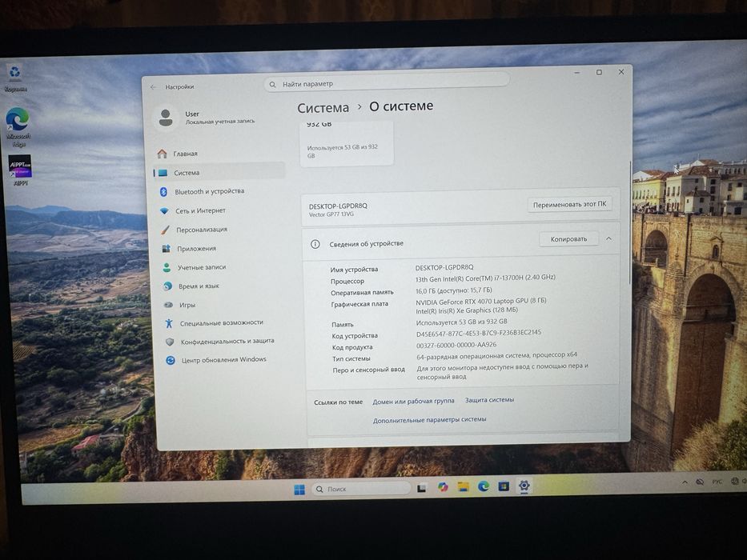Click the accessibility icon beside Специальные возможности
Image resolution: width=747 pixels, height=560 pixels.
click(169, 323)
